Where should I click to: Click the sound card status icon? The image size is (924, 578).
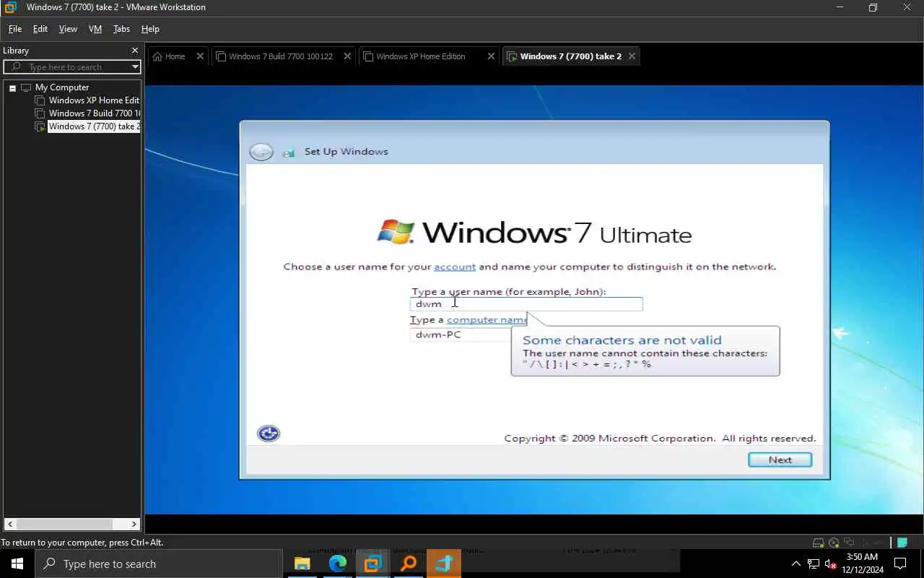[879, 543]
